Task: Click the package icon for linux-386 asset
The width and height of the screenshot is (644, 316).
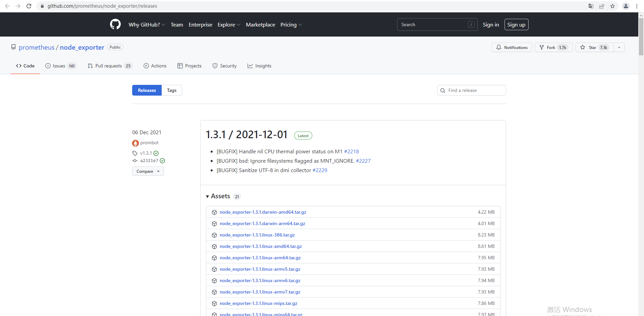Action: coord(214,235)
